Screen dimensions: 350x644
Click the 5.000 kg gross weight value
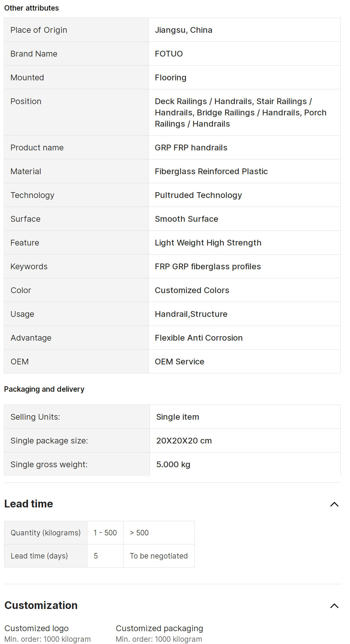(173, 464)
